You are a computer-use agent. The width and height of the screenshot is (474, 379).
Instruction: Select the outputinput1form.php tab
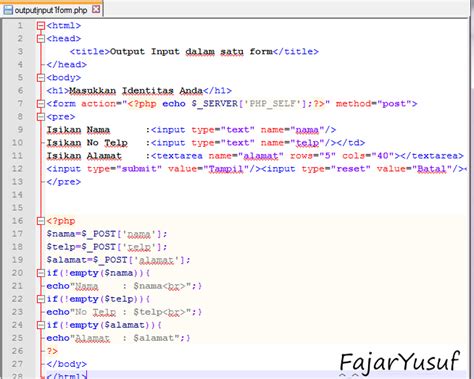51,10
